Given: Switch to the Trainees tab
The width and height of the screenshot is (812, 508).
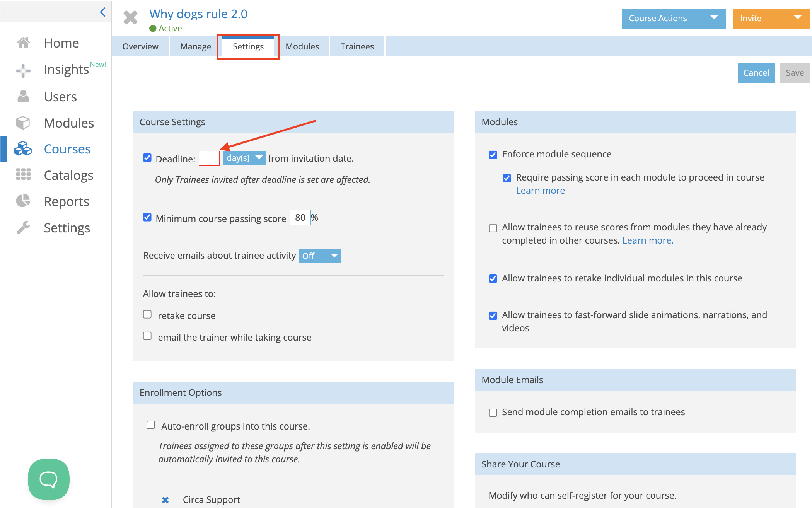Looking at the screenshot, I should click(357, 46).
